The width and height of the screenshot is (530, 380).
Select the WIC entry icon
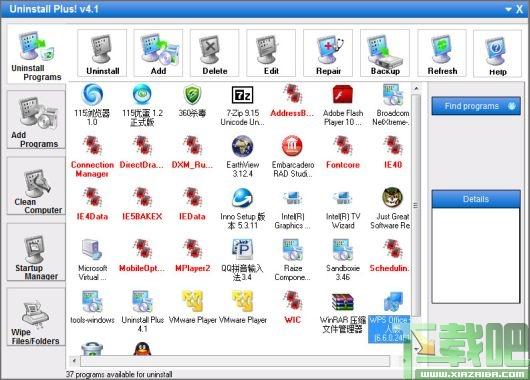(x=292, y=301)
